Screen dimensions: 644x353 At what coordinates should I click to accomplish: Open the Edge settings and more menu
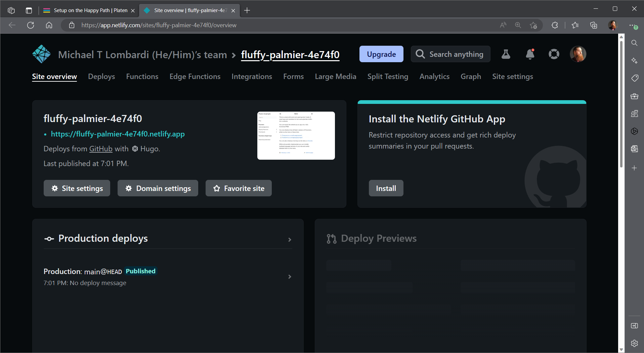[x=633, y=25]
